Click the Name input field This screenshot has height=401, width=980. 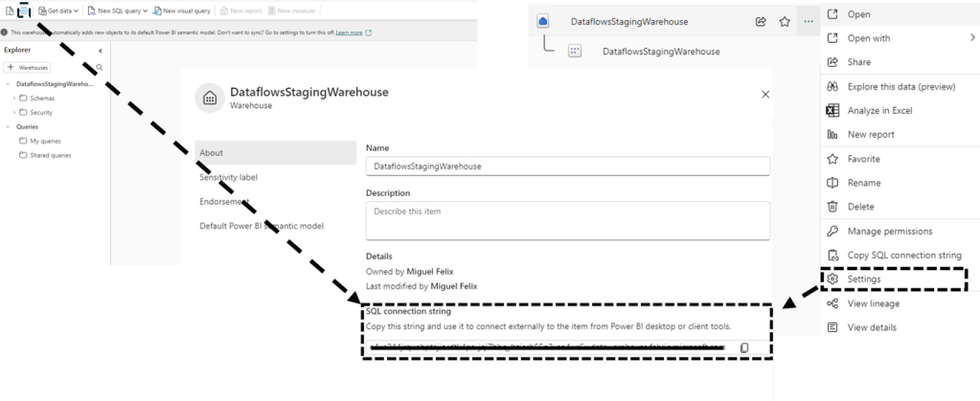click(x=567, y=166)
